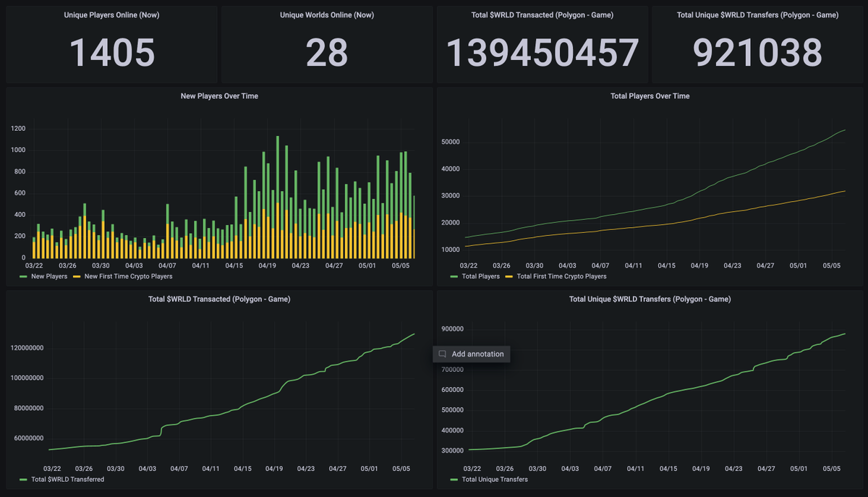Click 60000000 on the $WRLD Transacted y-axis

[x=30, y=438]
